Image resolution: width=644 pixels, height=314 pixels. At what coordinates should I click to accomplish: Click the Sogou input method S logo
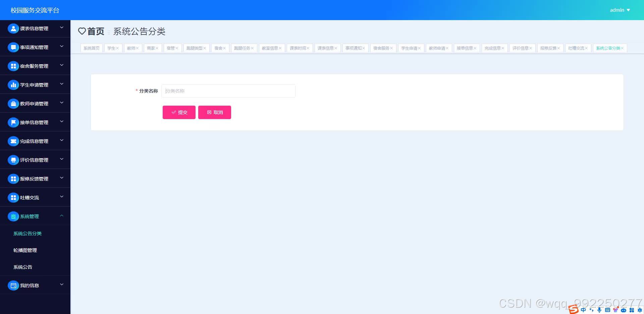[573, 309]
